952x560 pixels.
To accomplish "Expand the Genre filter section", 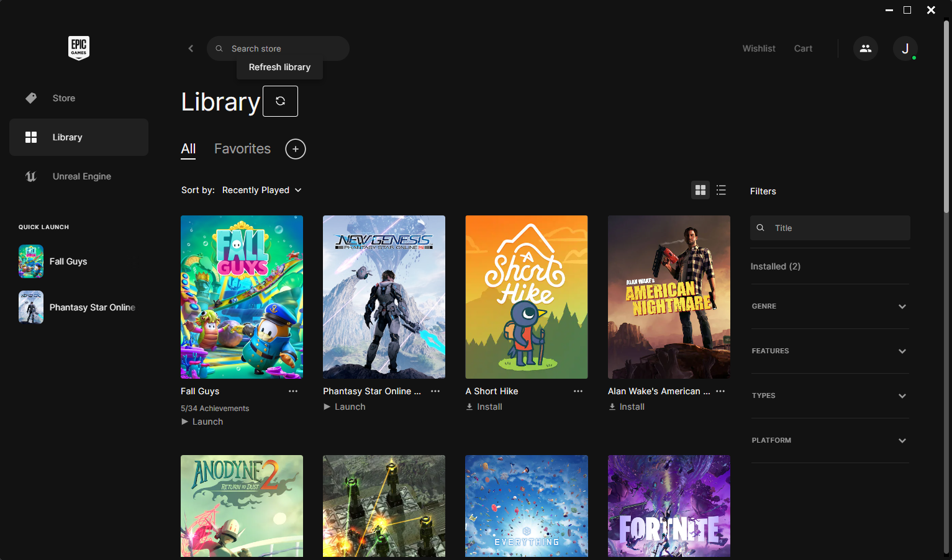I will 830,306.
